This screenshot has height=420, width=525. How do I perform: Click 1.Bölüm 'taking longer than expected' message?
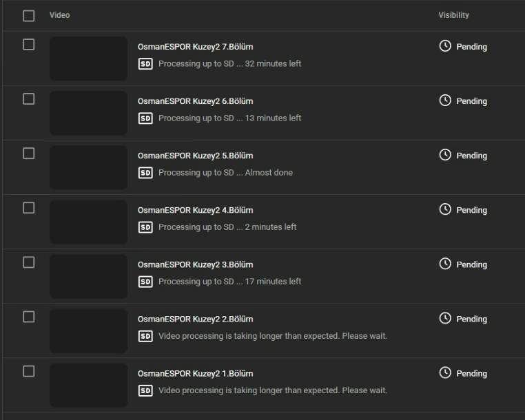273,390
